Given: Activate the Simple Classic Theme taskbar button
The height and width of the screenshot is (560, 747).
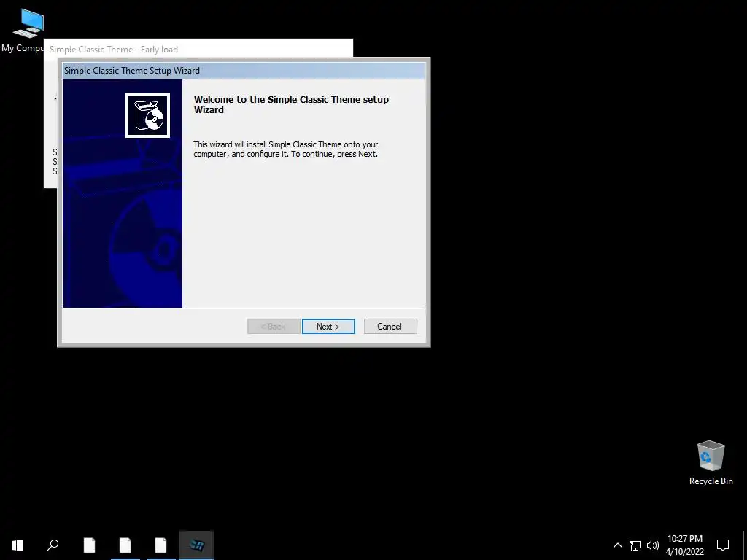Looking at the screenshot, I should [x=197, y=545].
